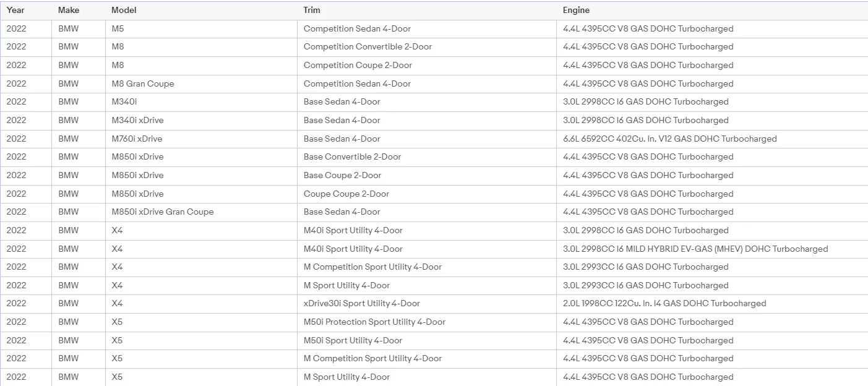This screenshot has width=868, height=386.
Task: Select the Coupe Coupe 2-Door trim cell
Action: [427, 194]
